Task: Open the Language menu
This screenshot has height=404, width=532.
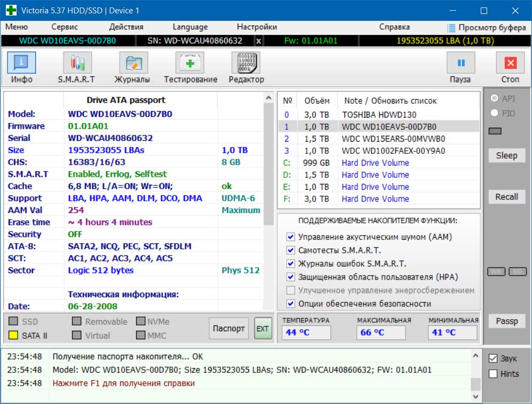Action: [190, 27]
